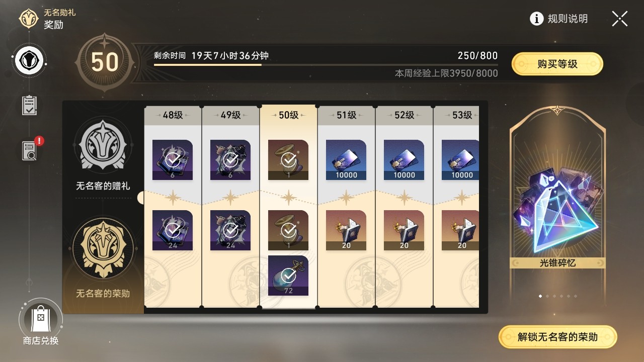Click level 52 premium book reward 20

(x=404, y=230)
